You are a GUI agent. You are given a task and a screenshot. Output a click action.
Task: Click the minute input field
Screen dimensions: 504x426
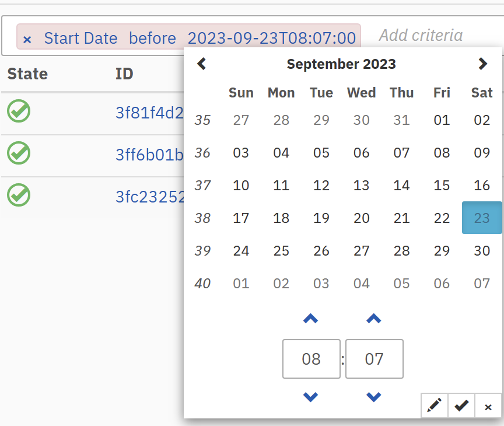click(x=374, y=358)
